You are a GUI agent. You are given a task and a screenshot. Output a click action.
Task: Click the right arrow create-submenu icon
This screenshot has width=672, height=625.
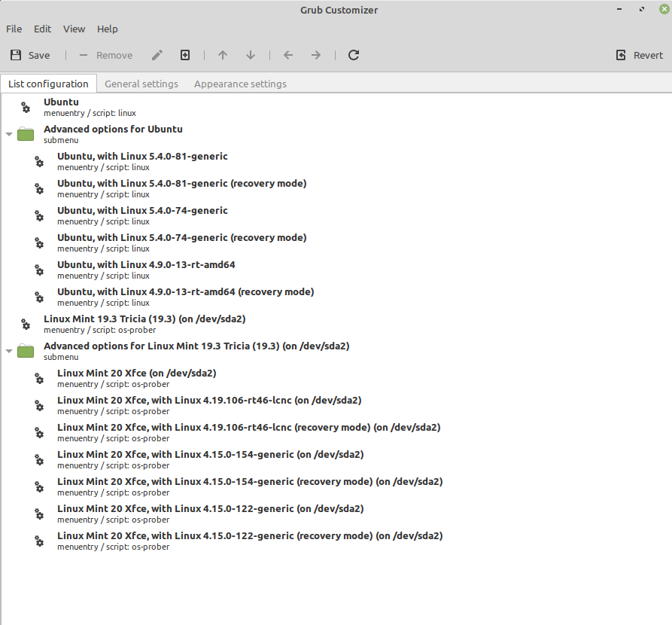pyautogui.click(x=316, y=55)
